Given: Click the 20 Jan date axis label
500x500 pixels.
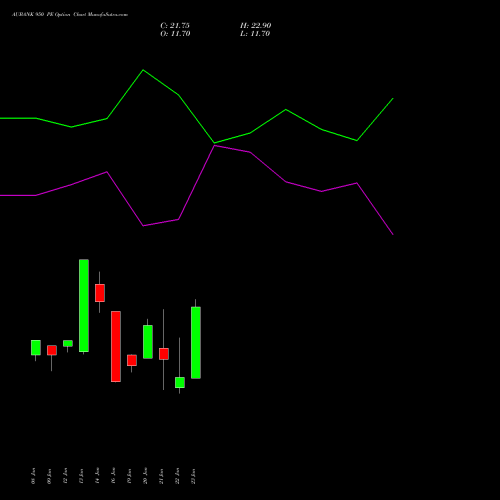Looking at the screenshot, I should (145, 476).
